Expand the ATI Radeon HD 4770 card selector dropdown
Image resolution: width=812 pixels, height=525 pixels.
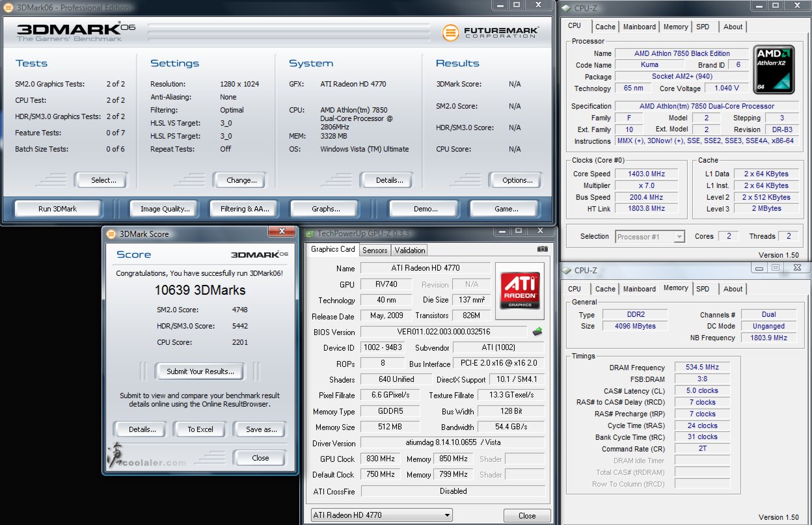382,515
